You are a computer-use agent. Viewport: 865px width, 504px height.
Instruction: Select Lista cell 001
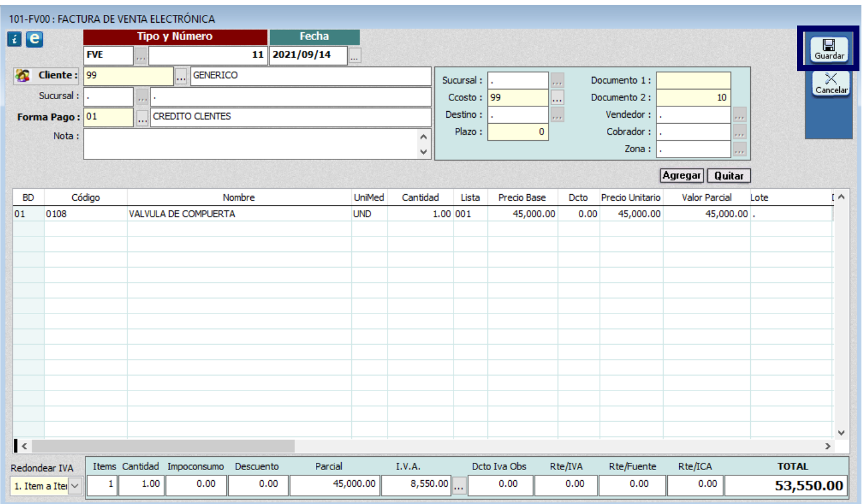470,214
